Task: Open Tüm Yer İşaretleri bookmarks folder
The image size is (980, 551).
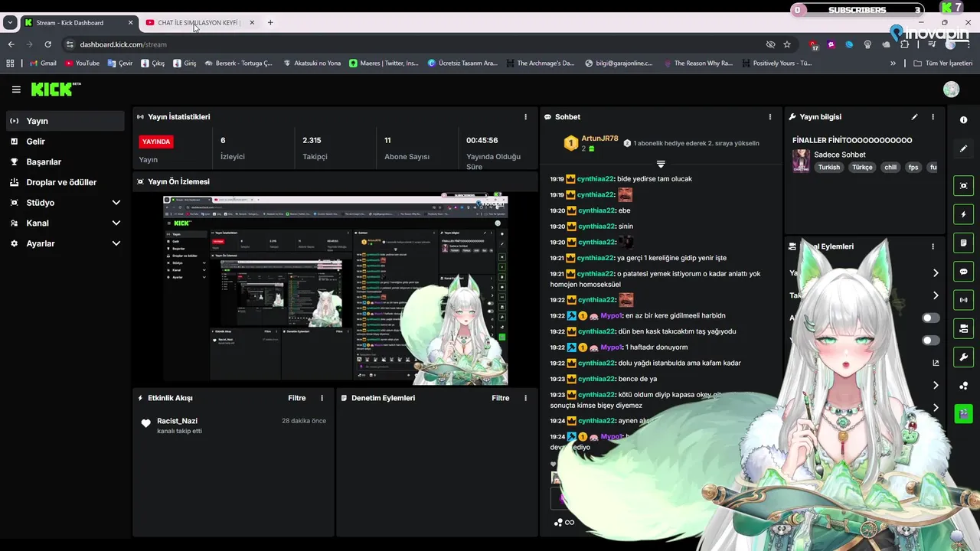Action: point(943,64)
